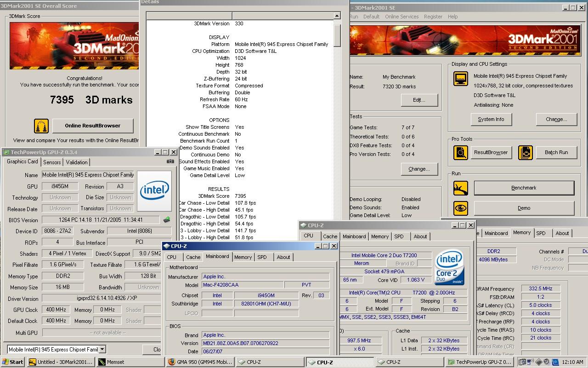
Task: Start the Benchmark
Action: 524,188
